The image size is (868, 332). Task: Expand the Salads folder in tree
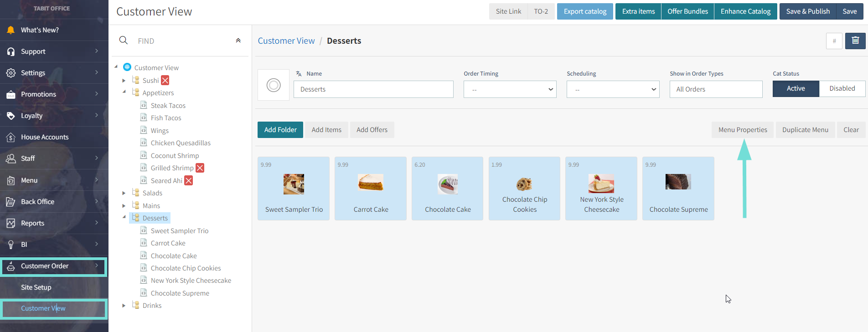[124, 193]
